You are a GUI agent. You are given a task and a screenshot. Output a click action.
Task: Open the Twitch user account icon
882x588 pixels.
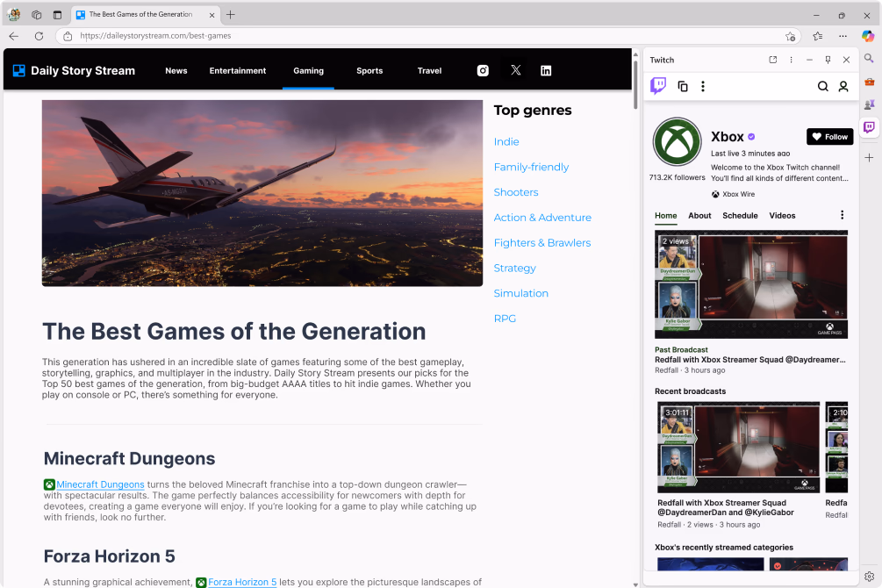pos(843,86)
